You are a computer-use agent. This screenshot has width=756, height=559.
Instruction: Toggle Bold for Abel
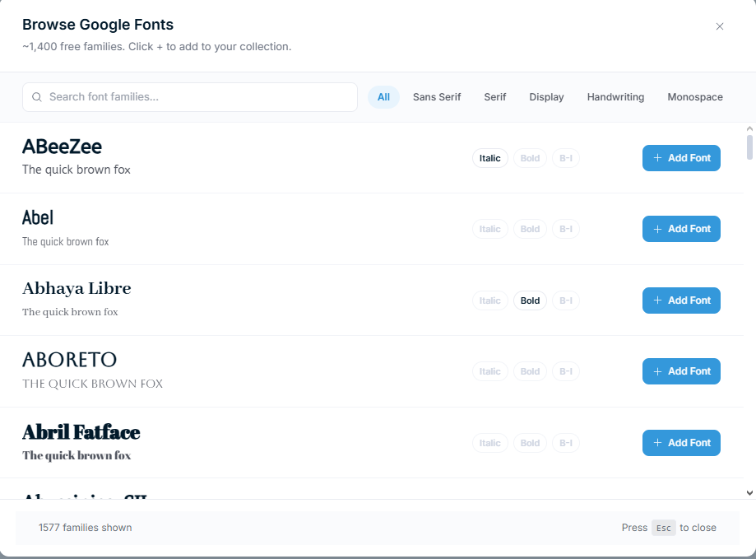[530, 229]
